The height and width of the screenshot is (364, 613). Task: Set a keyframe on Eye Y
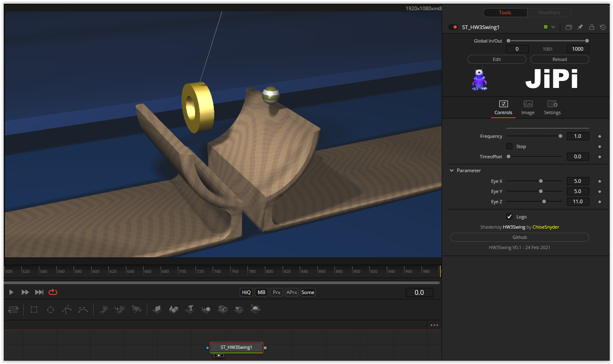[x=600, y=191]
